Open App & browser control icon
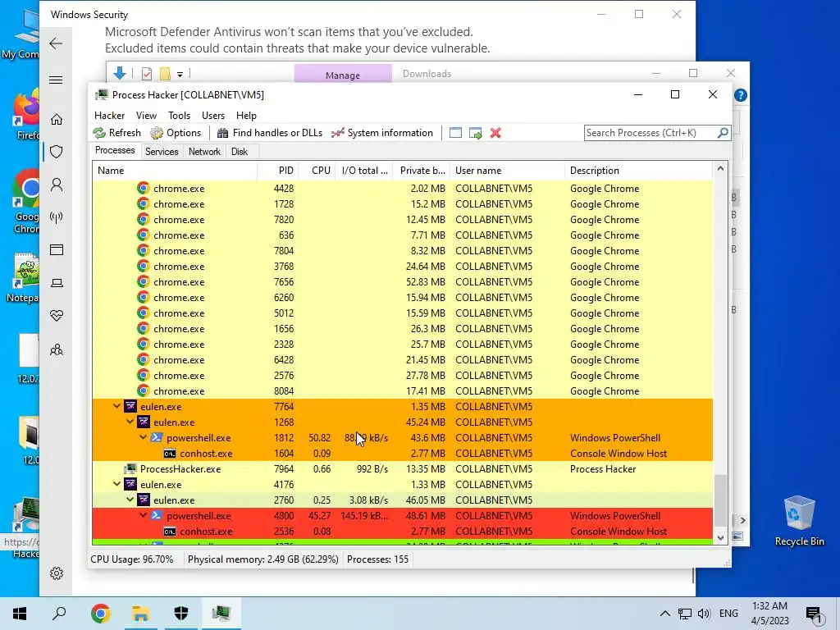 pyautogui.click(x=57, y=249)
